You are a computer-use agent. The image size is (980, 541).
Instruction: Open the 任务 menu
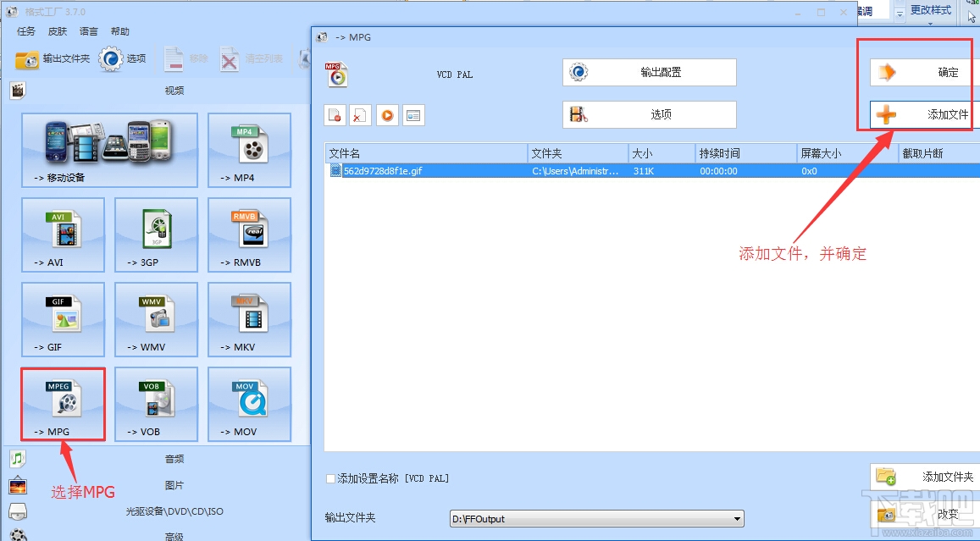pos(25,31)
